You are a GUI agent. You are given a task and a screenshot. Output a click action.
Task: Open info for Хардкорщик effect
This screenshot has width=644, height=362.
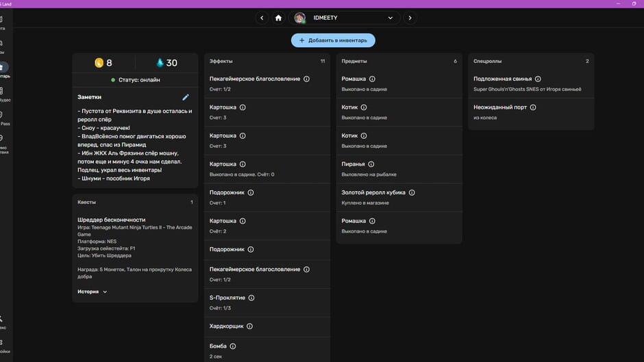pos(249,326)
